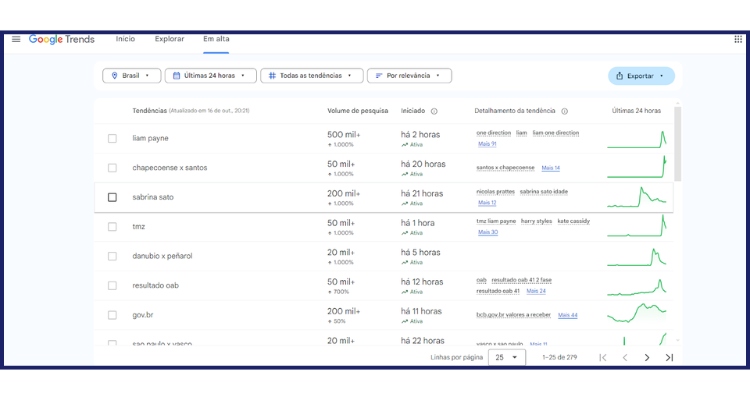The image size is (750, 400).
Task: Click the liam payne trend name
Action: point(150,138)
